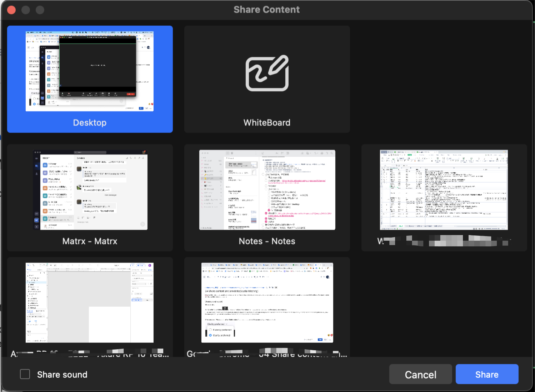535x392 pixels.
Task: Close the Share Content dialog with red button
Action: (x=11, y=10)
